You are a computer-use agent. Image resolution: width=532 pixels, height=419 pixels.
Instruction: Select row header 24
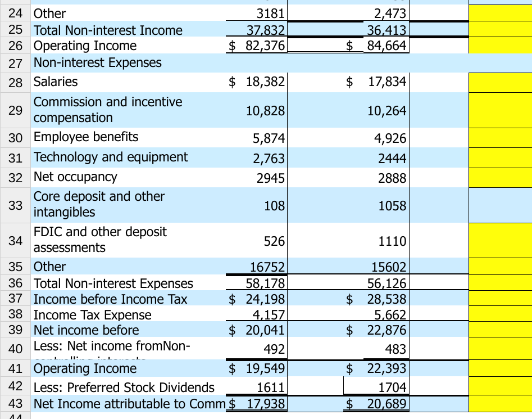[15, 13]
